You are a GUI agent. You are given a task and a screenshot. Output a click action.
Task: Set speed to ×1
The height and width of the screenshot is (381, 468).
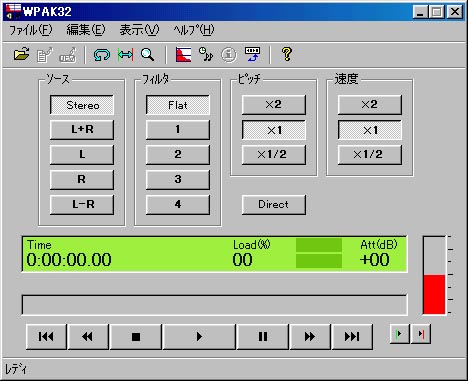point(370,130)
